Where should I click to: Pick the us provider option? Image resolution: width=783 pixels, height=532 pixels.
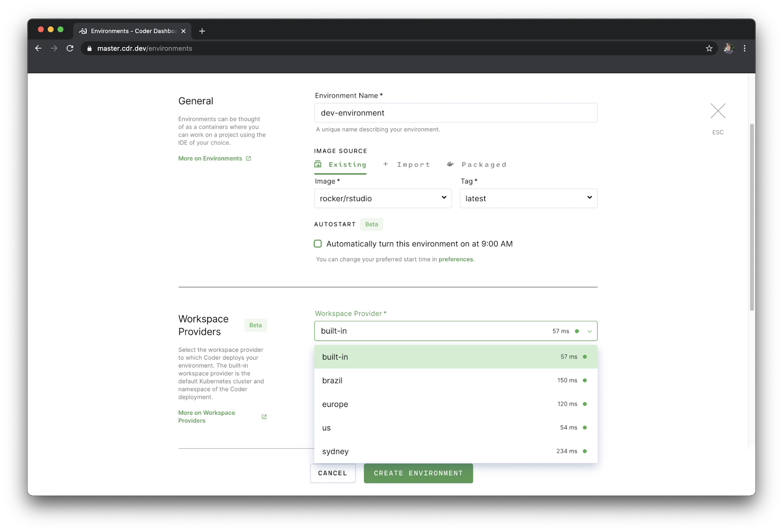click(x=456, y=428)
